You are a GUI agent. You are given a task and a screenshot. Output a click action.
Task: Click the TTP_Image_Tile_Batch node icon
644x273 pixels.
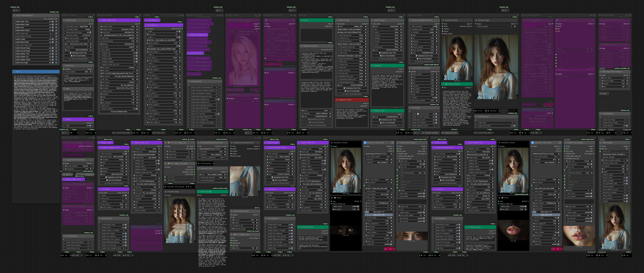pyautogui.click(x=169, y=164)
